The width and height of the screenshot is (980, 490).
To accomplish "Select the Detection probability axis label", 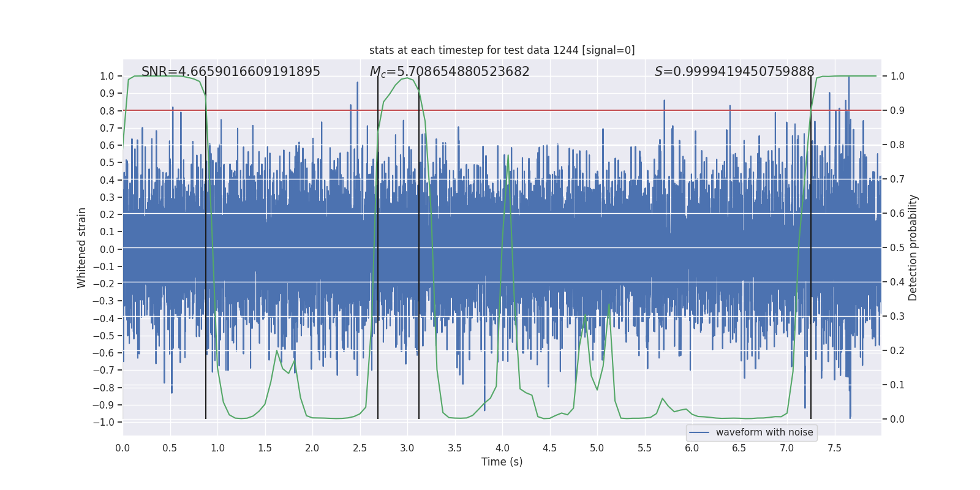I will click(x=913, y=247).
